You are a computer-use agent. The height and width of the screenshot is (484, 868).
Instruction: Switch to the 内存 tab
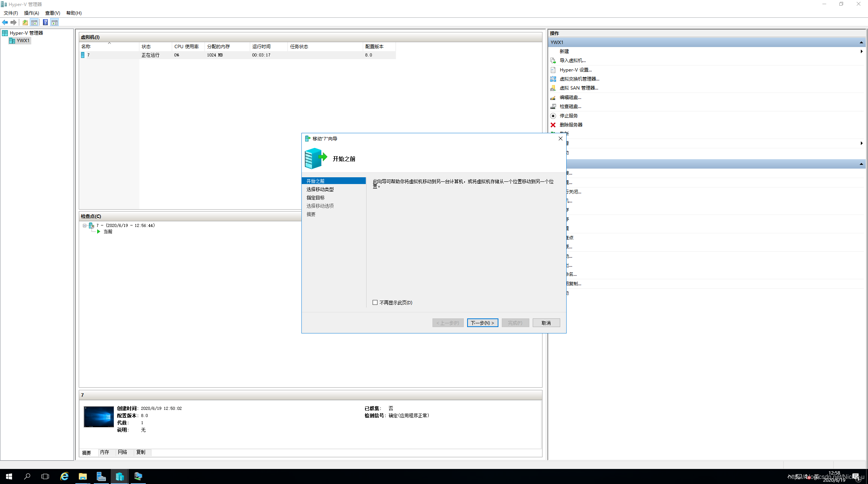[104, 452]
